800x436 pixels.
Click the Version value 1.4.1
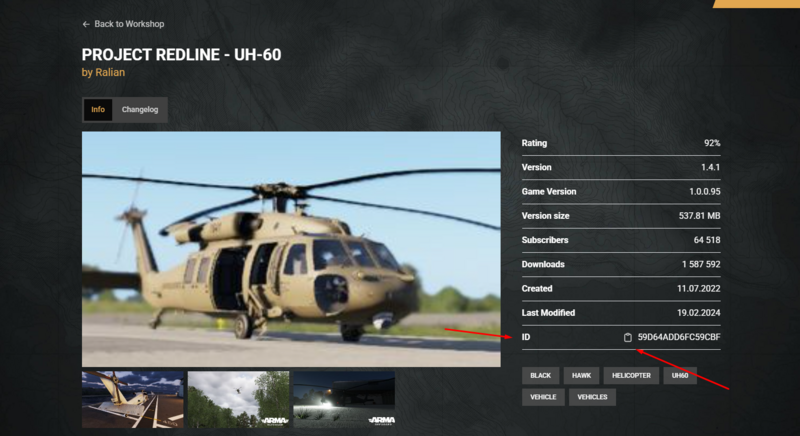coord(710,167)
